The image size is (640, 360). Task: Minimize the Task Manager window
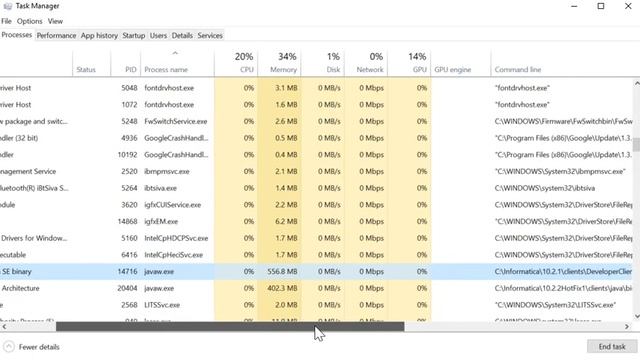click(x=574, y=6)
